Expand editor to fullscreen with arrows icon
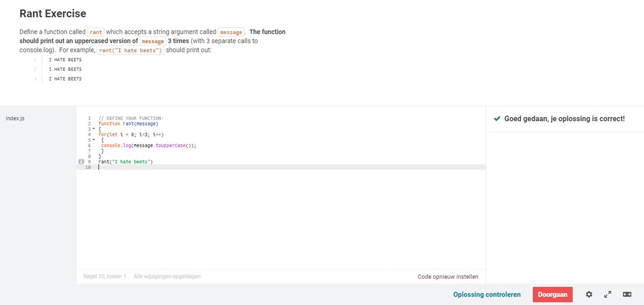This screenshot has height=305, width=644. click(x=608, y=294)
